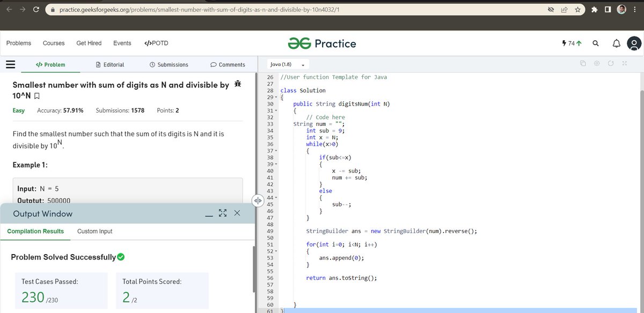This screenshot has height=313, width=644.
Task: Open the user account avatar
Action: click(x=634, y=43)
